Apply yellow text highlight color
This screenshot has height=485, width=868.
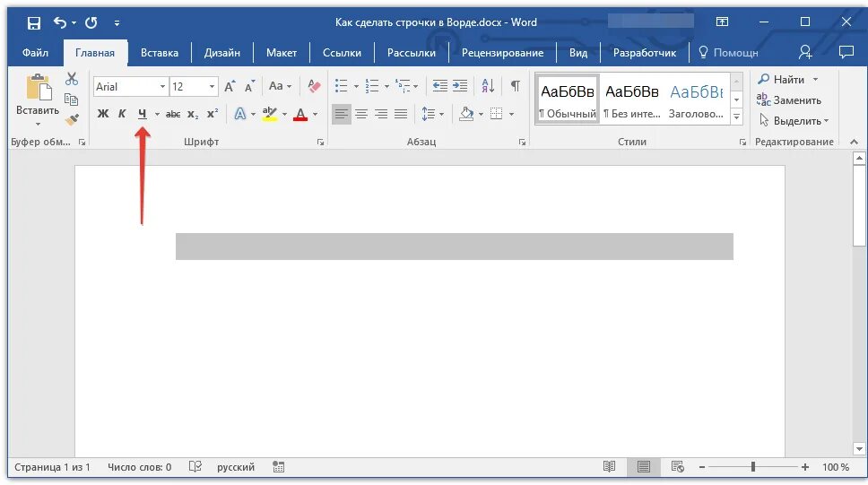[x=270, y=114]
